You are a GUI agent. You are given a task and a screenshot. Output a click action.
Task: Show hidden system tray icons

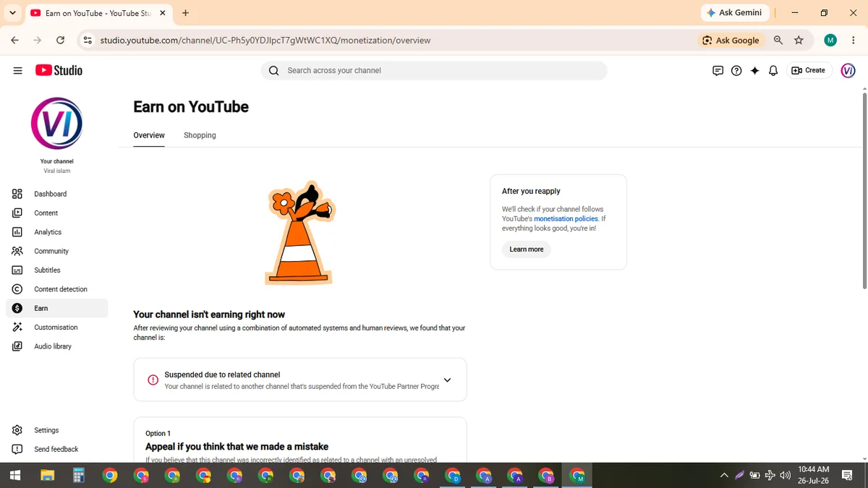724,475
